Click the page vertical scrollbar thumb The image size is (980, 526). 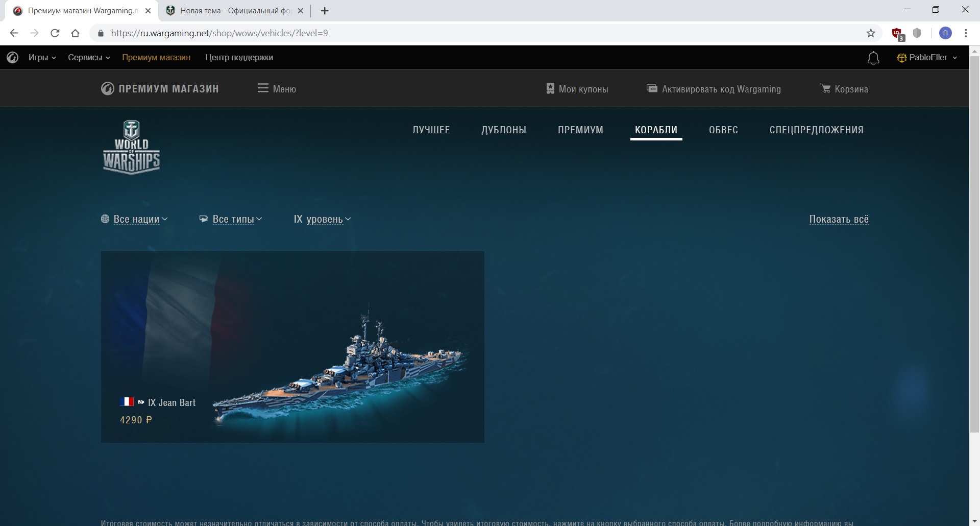pyautogui.click(x=975, y=244)
